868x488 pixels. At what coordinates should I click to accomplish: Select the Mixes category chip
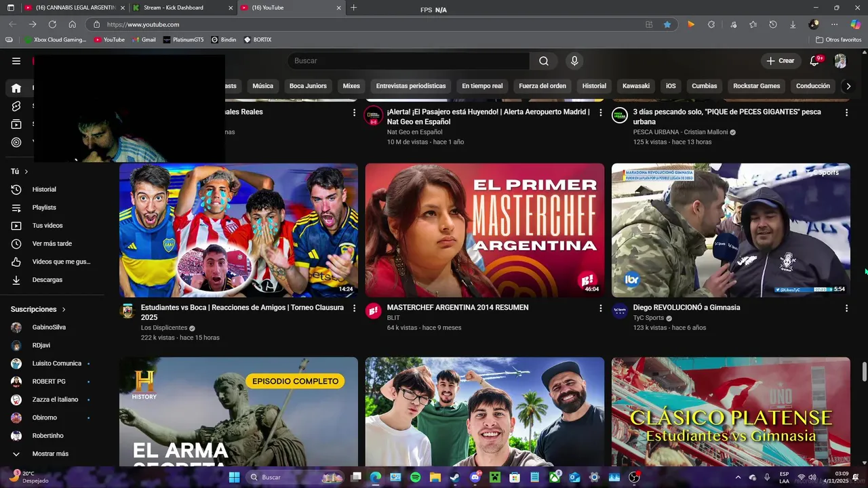pyautogui.click(x=351, y=86)
